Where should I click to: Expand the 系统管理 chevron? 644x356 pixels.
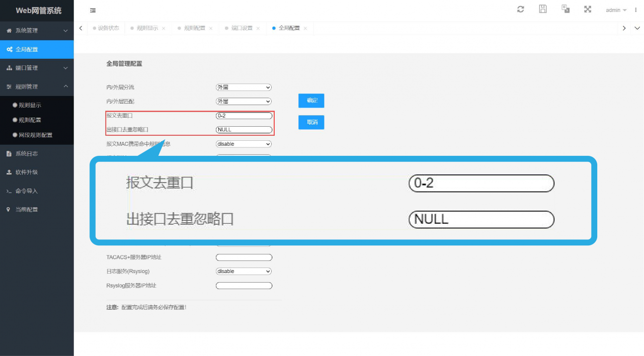click(x=65, y=31)
